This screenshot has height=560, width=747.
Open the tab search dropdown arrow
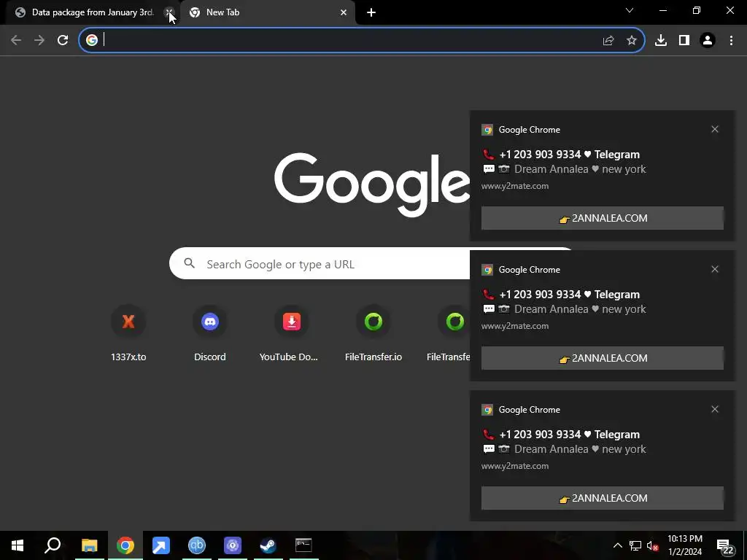(x=630, y=10)
